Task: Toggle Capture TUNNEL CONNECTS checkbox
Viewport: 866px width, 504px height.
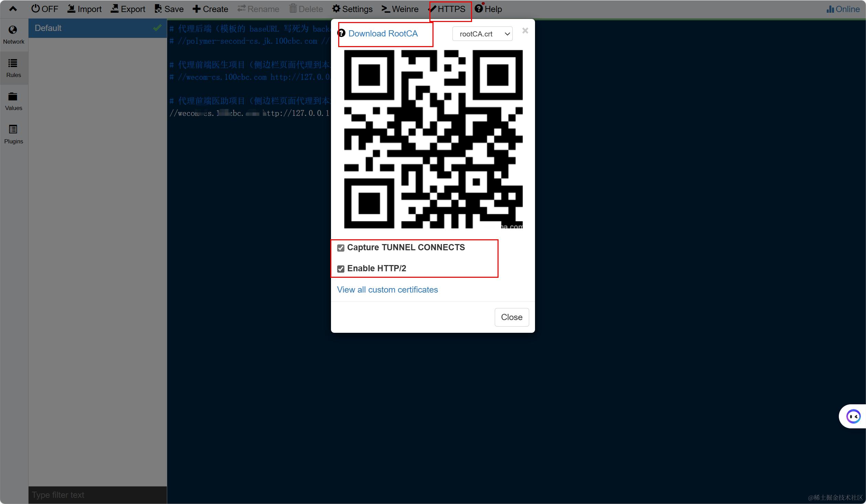Action: coord(341,248)
